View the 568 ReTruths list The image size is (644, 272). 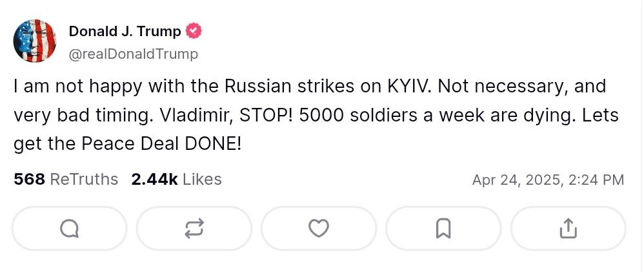pos(66,179)
